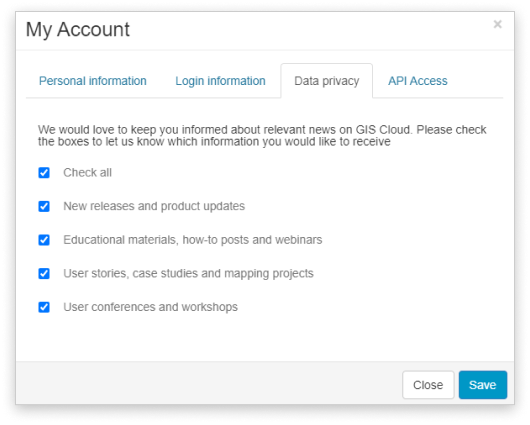Click the Close button in footer

[428, 385]
